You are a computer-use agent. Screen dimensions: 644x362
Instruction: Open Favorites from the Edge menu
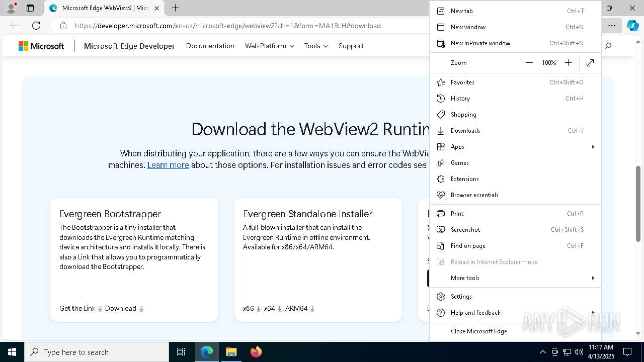(x=515, y=82)
